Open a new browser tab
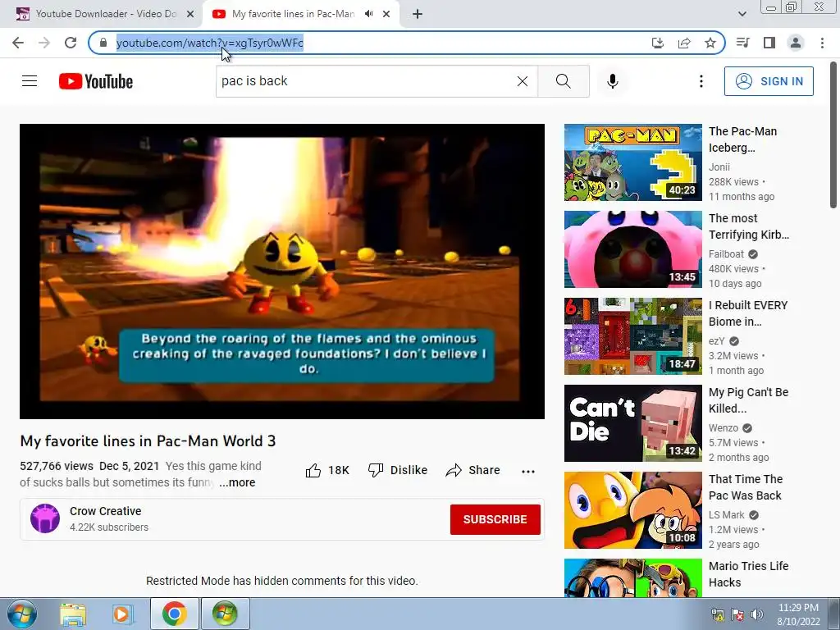This screenshot has height=630, width=840. (x=418, y=15)
